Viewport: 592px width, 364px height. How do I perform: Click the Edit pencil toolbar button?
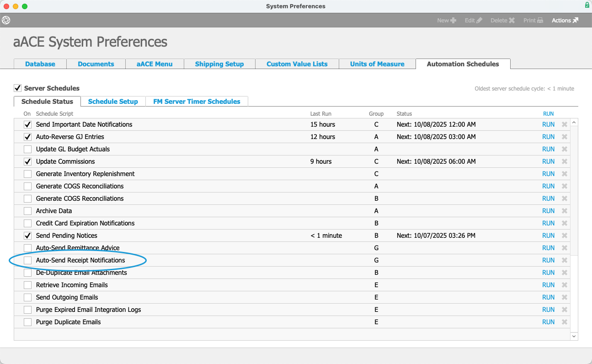[474, 20]
